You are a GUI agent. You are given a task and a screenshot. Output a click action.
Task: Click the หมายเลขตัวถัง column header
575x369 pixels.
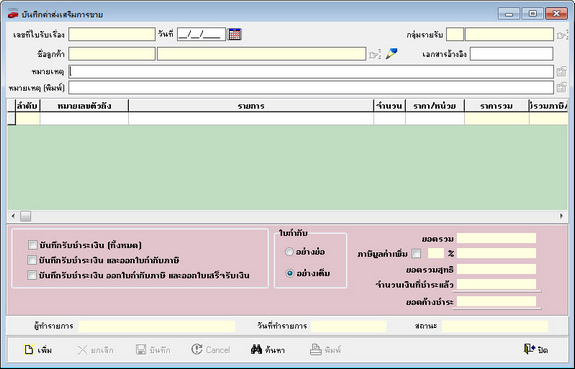click(84, 106)
